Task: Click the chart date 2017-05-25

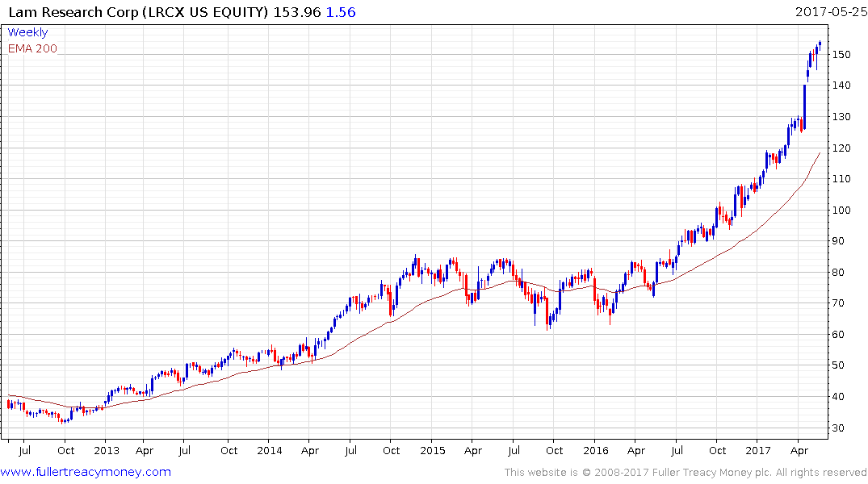Action: [831, 12]
